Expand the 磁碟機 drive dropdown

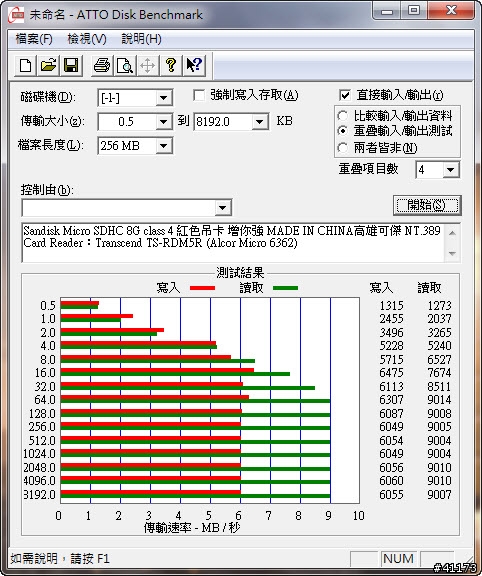[x=163, y=98]
